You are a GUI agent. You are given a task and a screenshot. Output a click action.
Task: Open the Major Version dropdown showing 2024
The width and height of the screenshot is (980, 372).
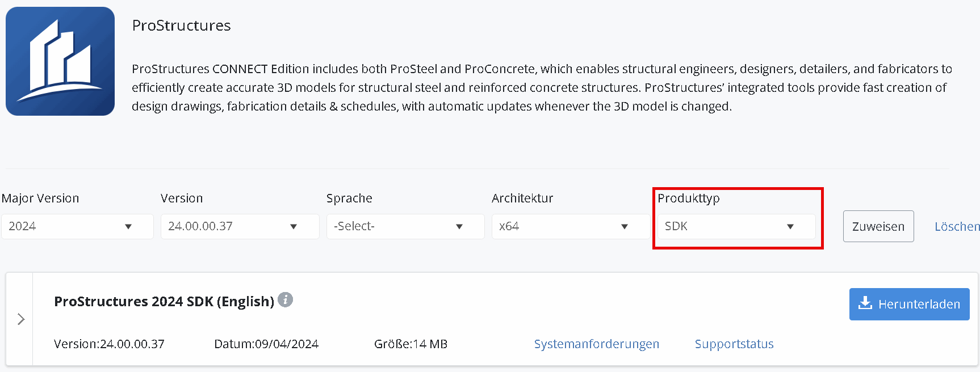(77, 226)
